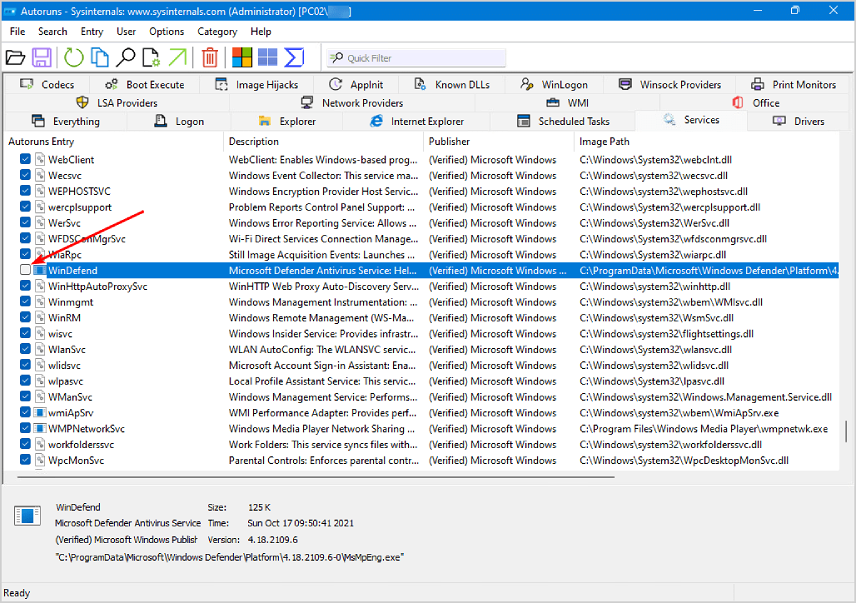This screenshot has height=603, width=856.
Task: Switch to the Everything tab
Action: [66, 121]
